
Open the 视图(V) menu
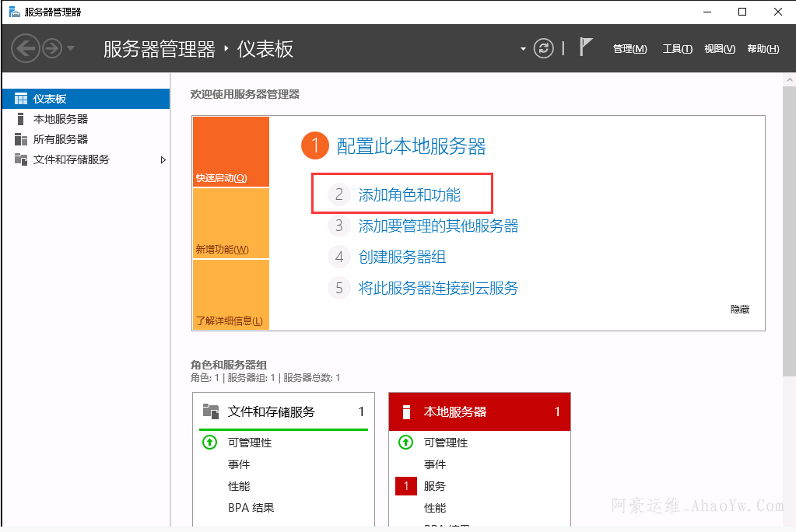719,49
